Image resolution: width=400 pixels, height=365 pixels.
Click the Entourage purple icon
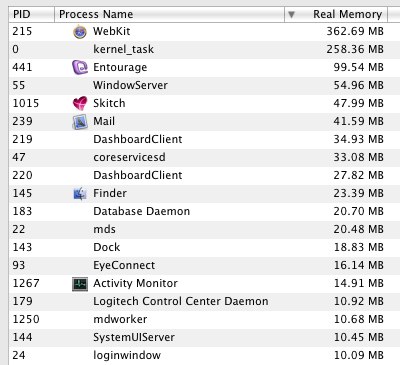[x=80, y=67]
